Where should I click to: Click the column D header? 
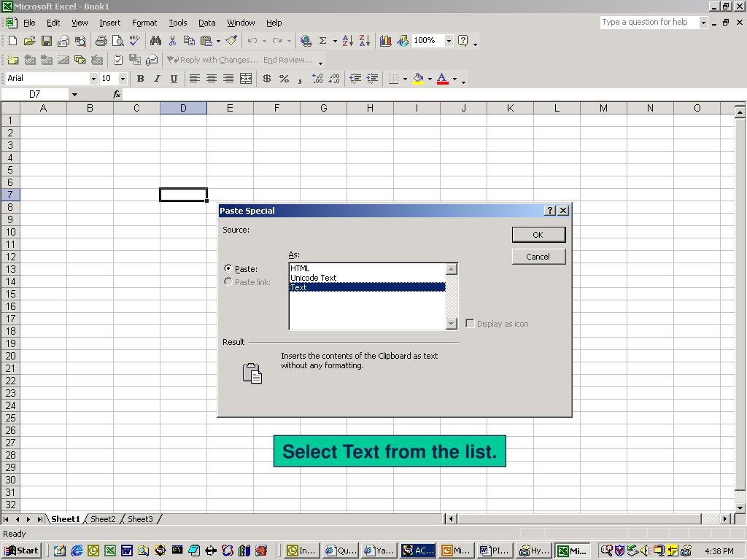click(x=183, y=108)
